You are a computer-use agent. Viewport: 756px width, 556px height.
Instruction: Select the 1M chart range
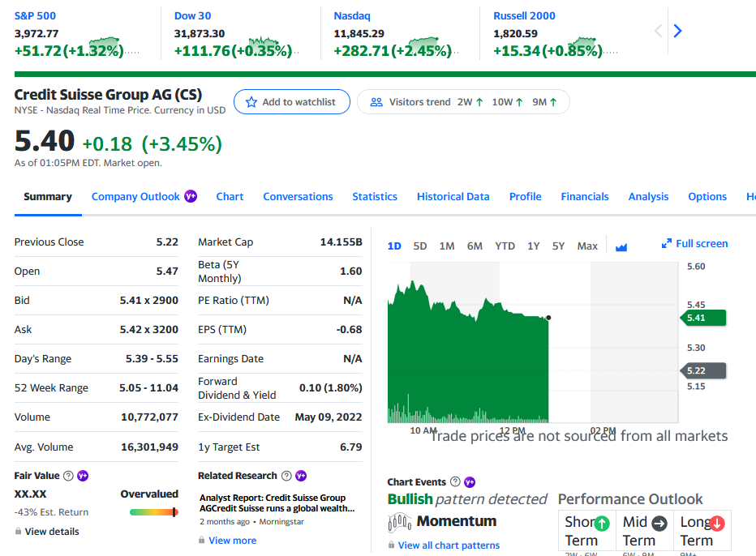[447, 246]
